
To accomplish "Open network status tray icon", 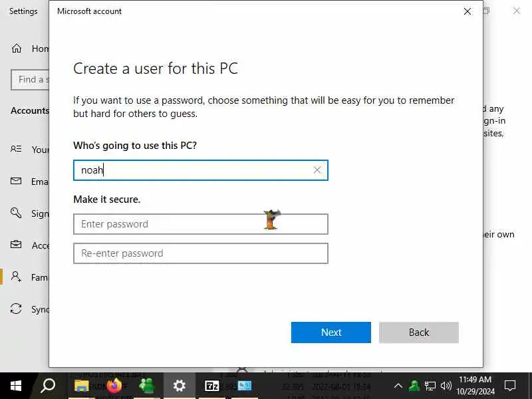I will tap(430, 386).
